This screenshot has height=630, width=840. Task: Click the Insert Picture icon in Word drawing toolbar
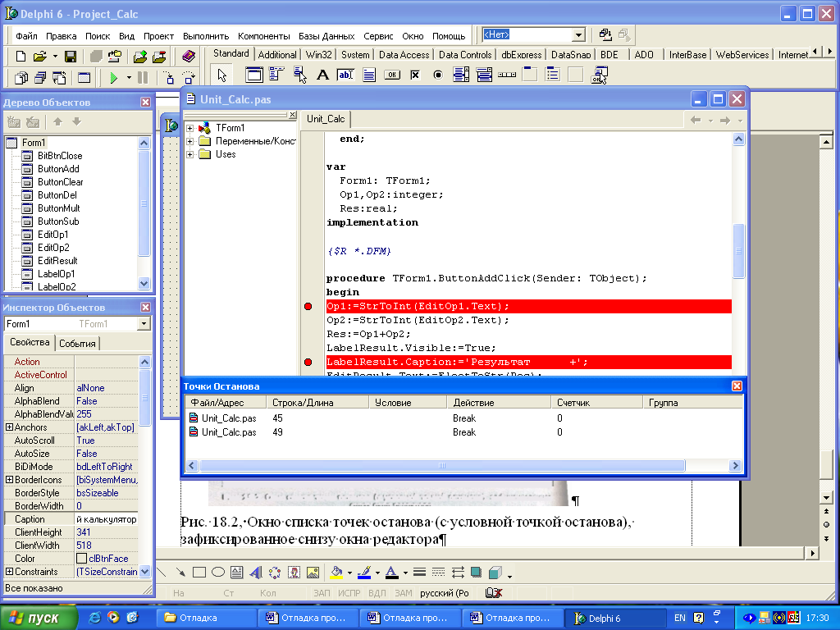tap(313, 573)
